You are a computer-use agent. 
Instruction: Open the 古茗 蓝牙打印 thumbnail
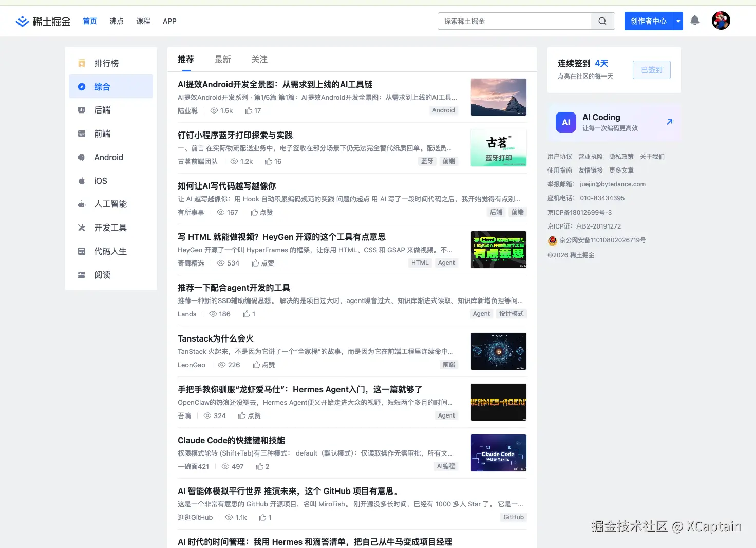click(499, 148)
